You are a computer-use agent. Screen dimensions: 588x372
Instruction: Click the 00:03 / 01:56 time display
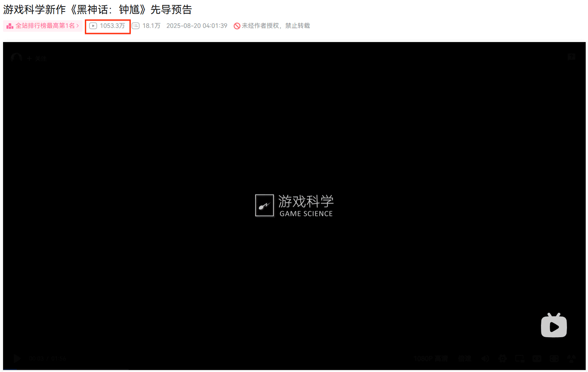click(x=47, y=359)
